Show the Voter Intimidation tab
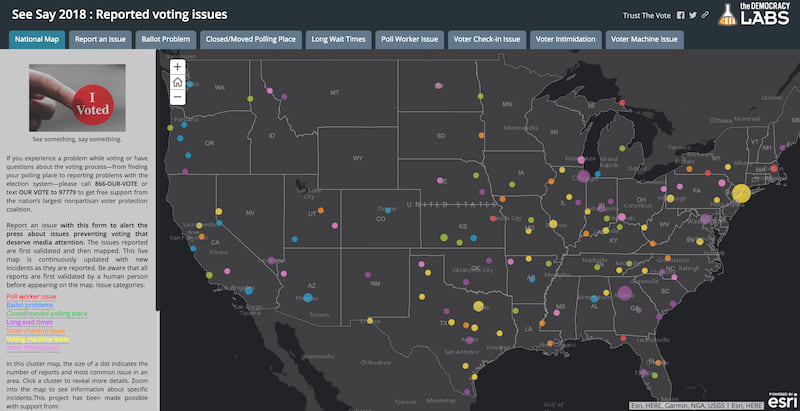 click(x=566, y=39)
